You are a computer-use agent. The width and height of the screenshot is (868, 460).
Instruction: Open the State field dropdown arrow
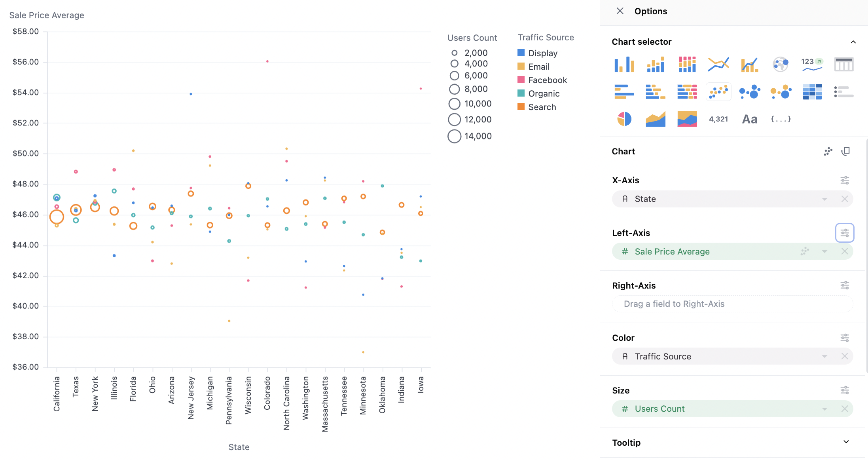click(824, 199)
